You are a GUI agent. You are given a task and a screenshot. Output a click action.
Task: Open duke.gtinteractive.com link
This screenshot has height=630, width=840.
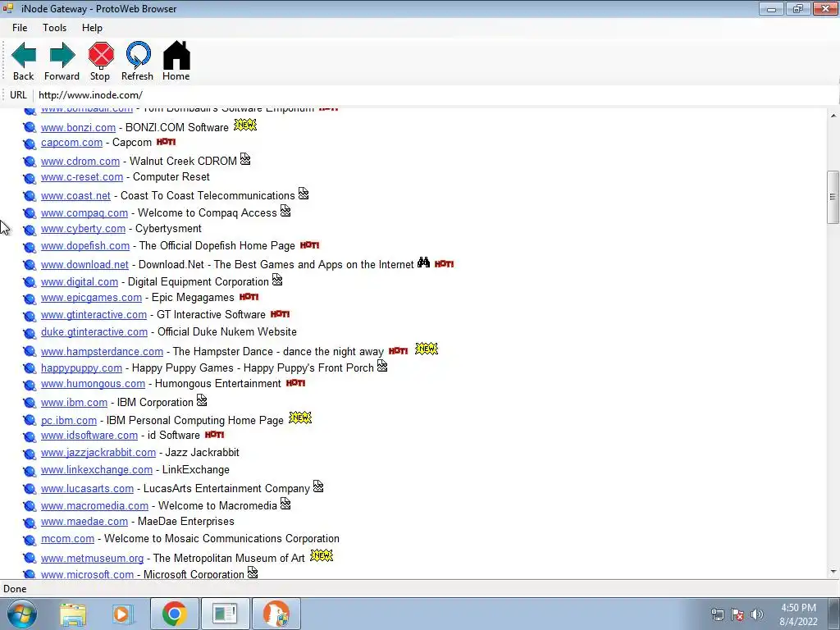tap(94, 331)
